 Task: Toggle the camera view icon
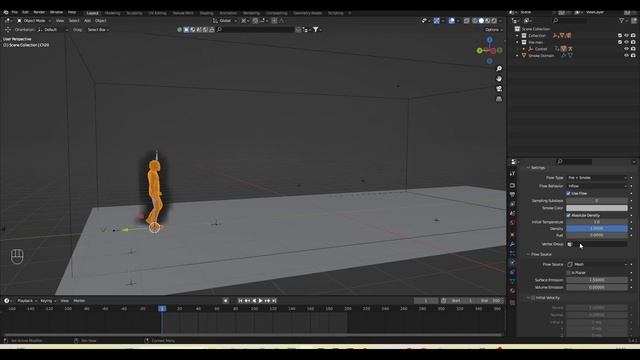pos(499,89)
